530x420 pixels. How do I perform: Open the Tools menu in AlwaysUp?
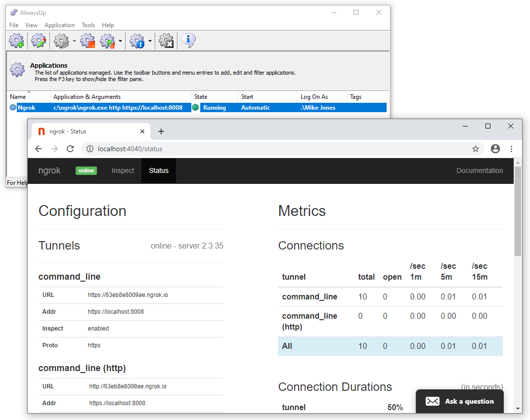(88, 25)
